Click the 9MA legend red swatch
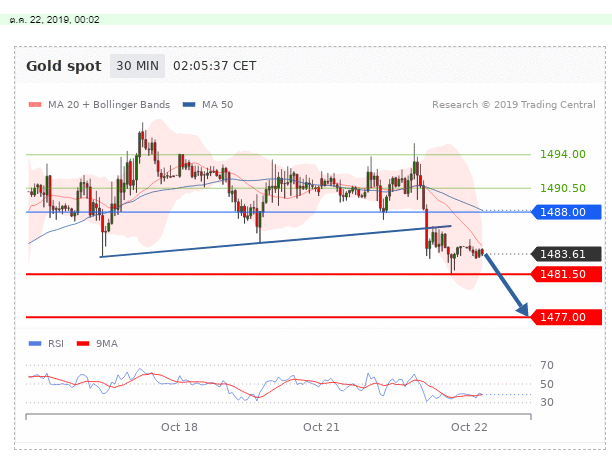Viewport: 612px width, 459px height. click(83, 343)
